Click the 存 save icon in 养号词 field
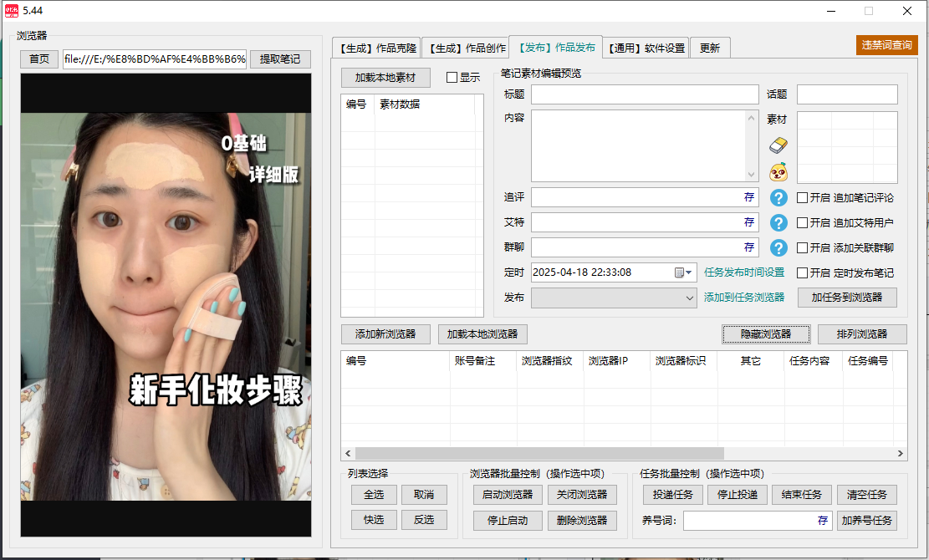Viewport: 929px width, 560px height. pos(822,521)
